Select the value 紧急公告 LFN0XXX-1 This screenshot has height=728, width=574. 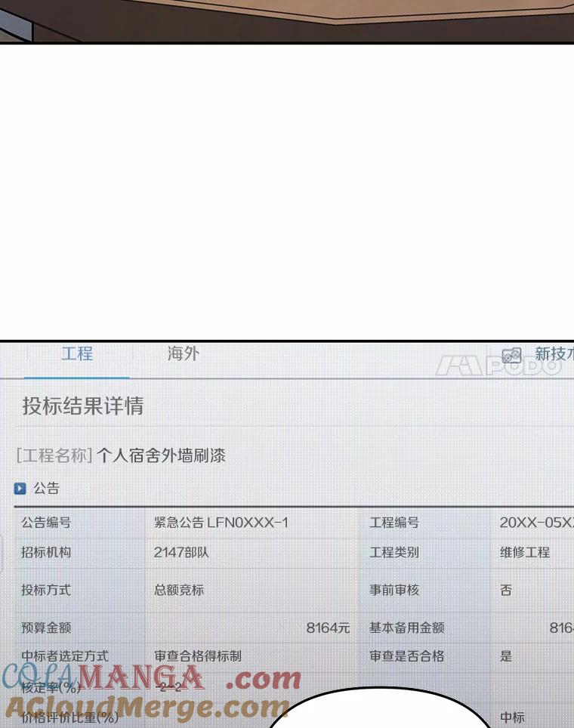[221, 523]
